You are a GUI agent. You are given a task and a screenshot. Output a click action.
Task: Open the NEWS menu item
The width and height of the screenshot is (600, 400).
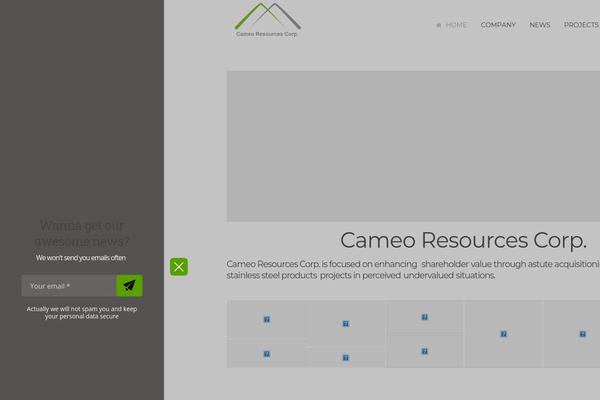click(540, 25)
